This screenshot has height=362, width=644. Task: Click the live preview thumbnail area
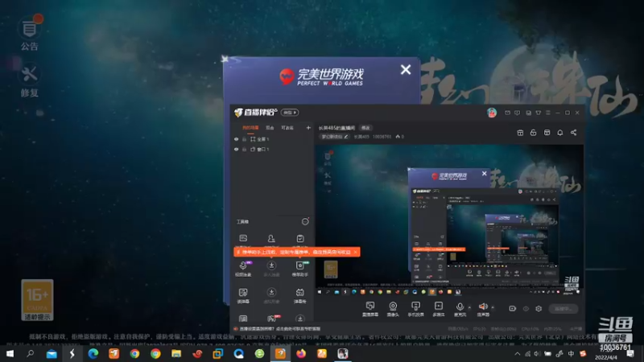[449, 220]
